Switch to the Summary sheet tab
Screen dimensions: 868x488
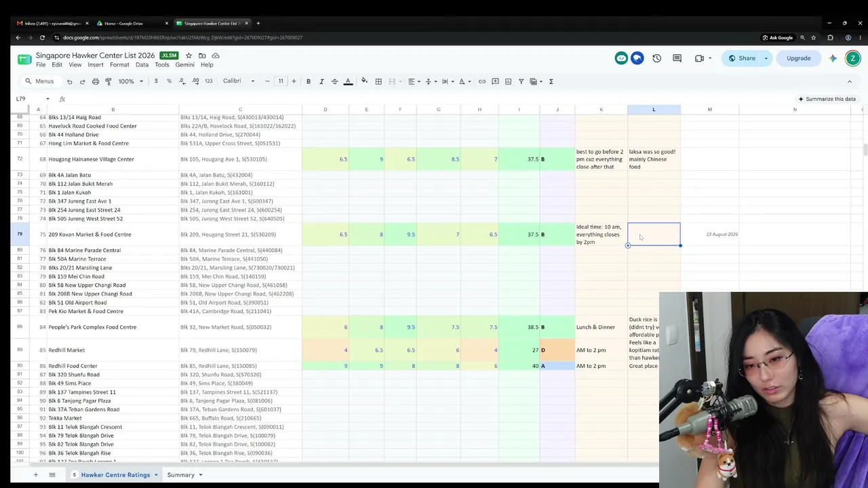pos(180,475)
